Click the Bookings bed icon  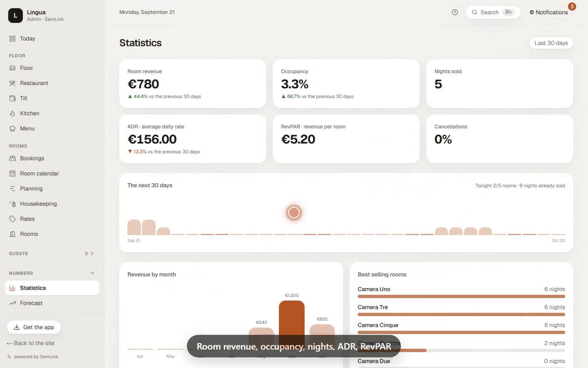(x=12, y=158)
